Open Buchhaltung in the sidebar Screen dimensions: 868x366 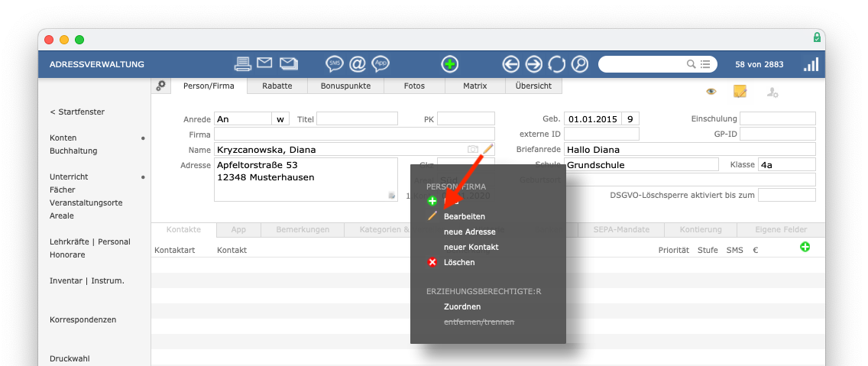pos(73,151)
